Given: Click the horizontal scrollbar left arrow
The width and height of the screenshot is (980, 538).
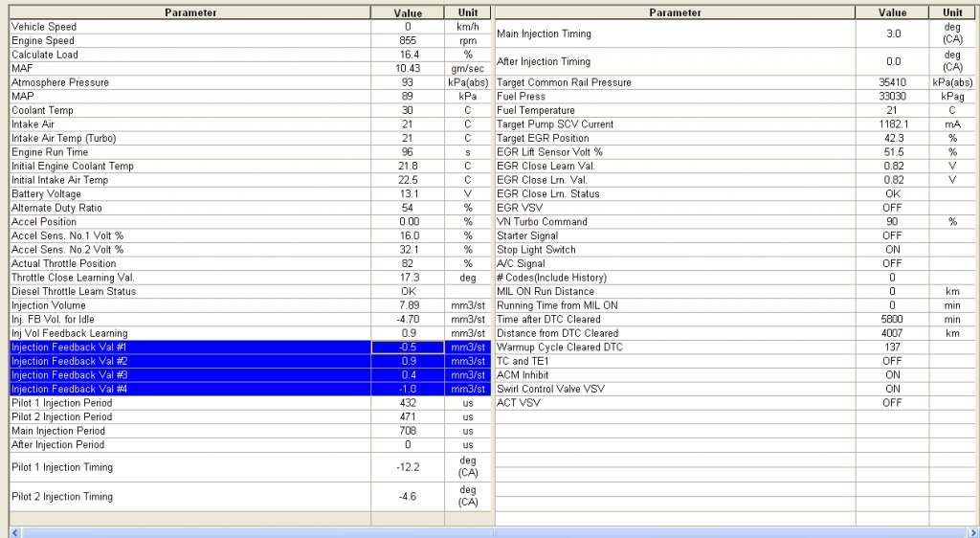Looking at the screenshot, I should click(x=15, y=532).
